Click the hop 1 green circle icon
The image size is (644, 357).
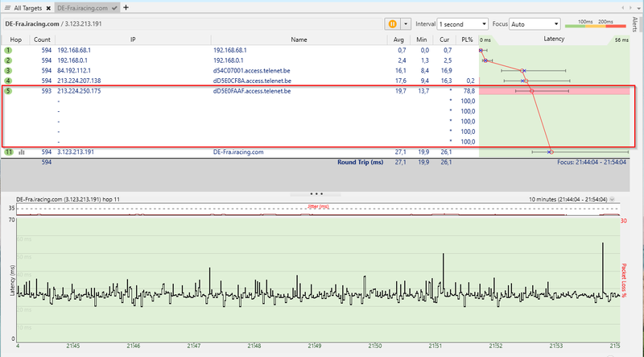(8, 50)
